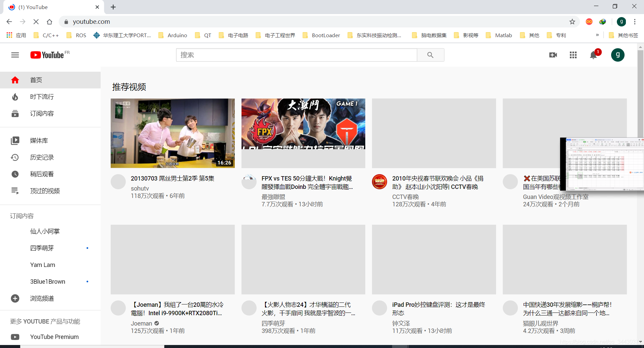Open the QT bookmark folder

pyautogui.click(x=203, y=35)
